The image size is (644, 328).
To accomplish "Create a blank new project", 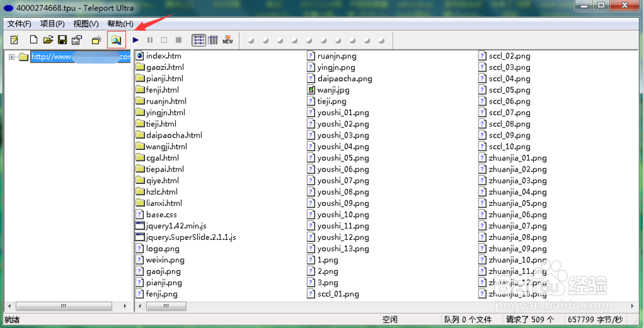I will tap(33, 40).
